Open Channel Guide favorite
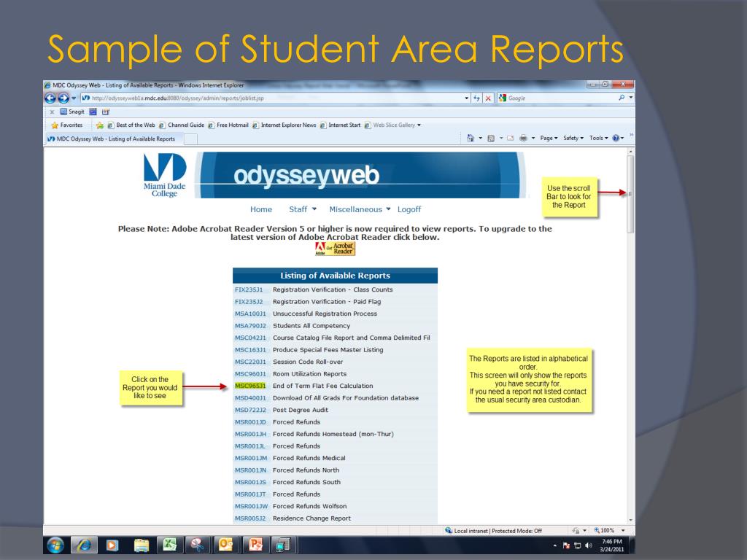Screen dimensions: 747x560 tap(182, 125)
